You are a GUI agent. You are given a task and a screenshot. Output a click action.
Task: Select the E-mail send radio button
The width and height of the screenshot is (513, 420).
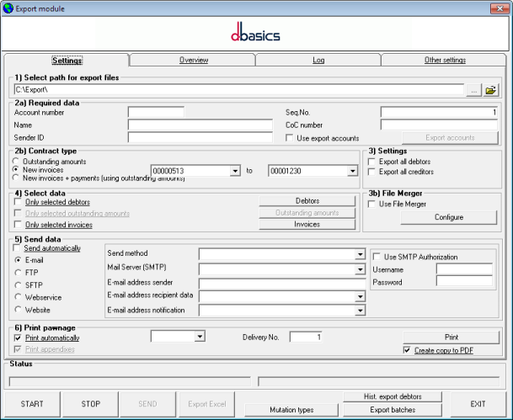tap(18, 260)
